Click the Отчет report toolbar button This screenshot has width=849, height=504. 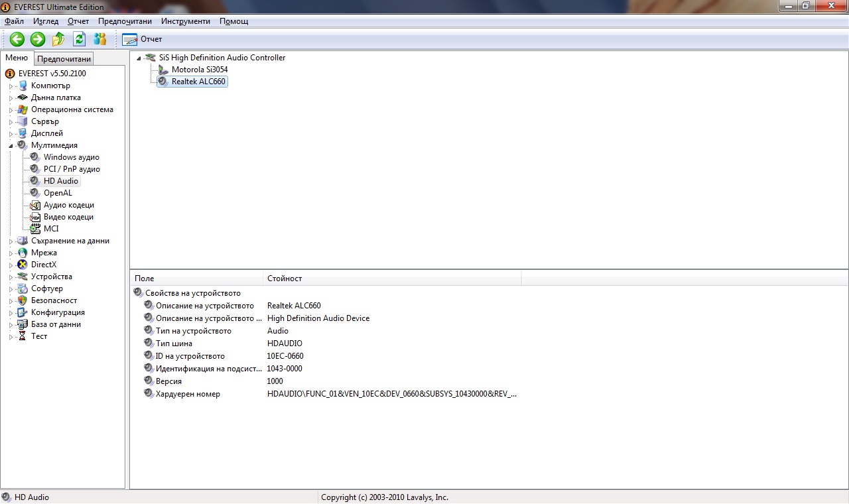[x=142, y=39]
